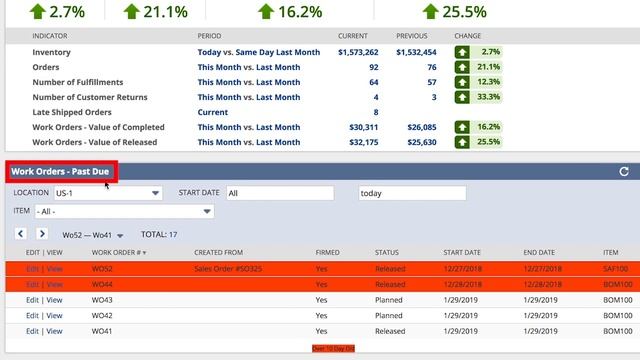Edit work order WO43
The height and width of the screenshot is (360, 640).
coord(32,300)
